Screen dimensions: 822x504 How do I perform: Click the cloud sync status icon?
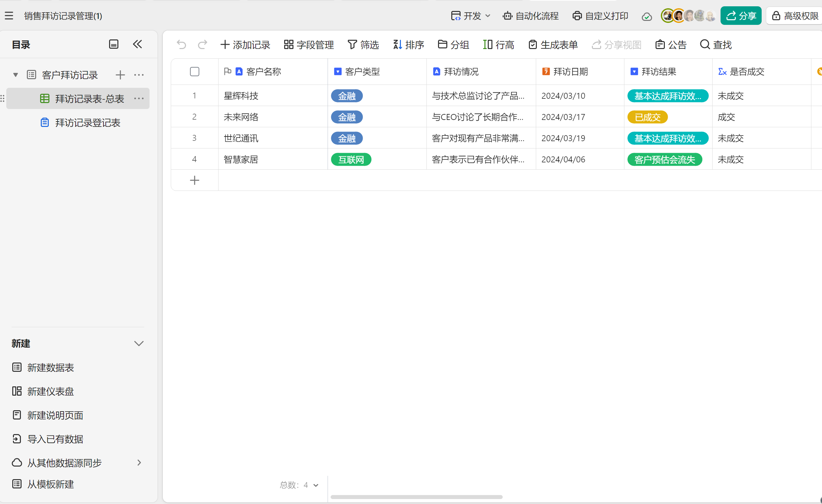point(647,16)
